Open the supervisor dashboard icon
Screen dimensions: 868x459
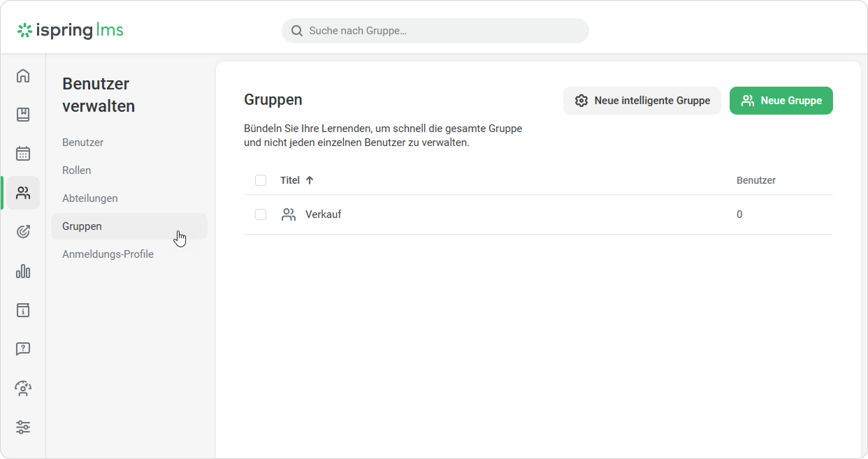[23, 388]
